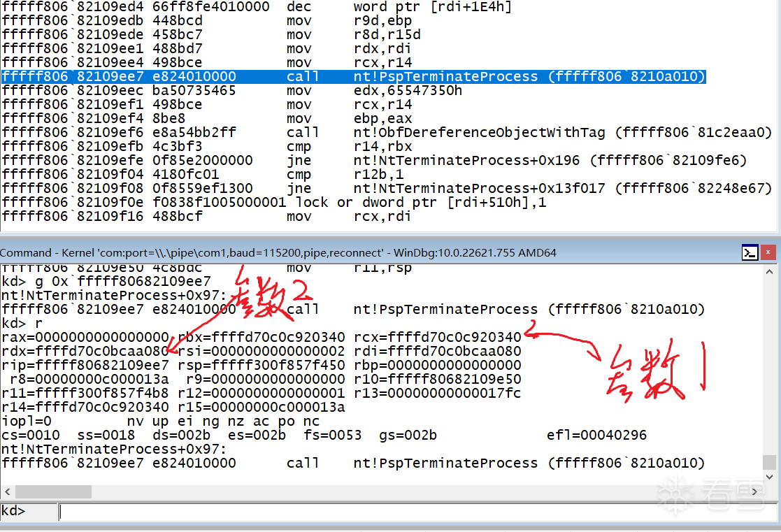Click the rip=fffff80682109ee7 register value
The width and height of the screenshot is (781, 532).
pos(85,365)
